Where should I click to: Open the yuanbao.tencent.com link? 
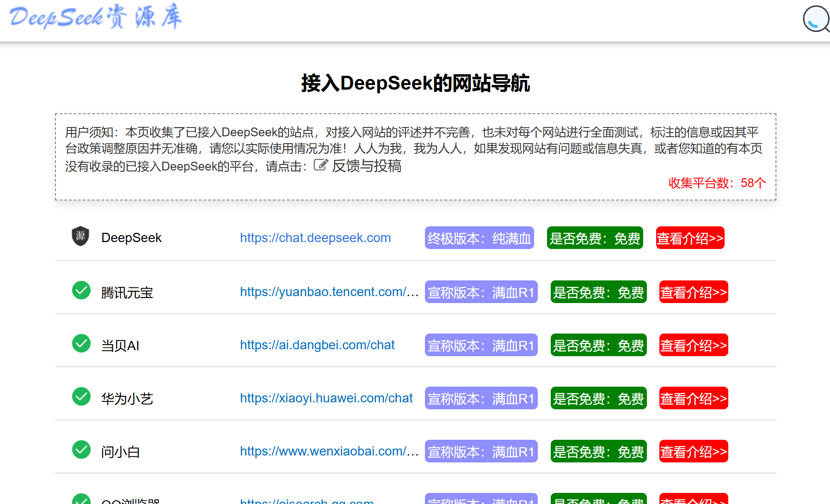[x=329, y=292]
